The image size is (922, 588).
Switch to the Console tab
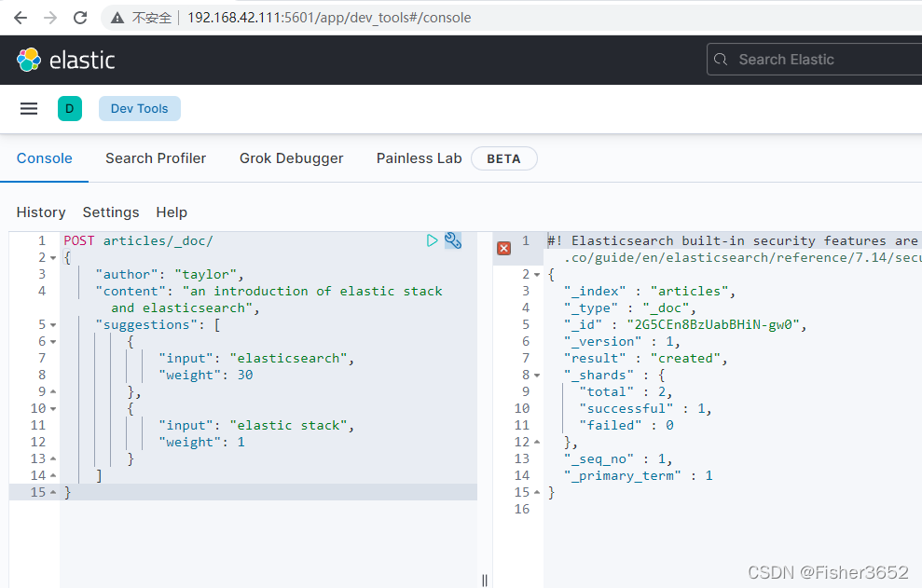(x=44, y=158)
